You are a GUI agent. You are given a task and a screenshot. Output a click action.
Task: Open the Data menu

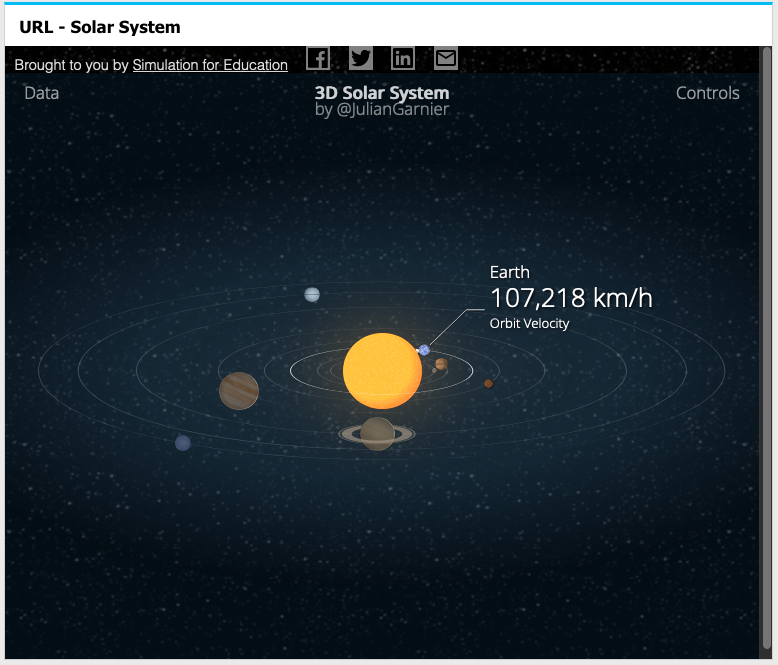coord(42,93)
